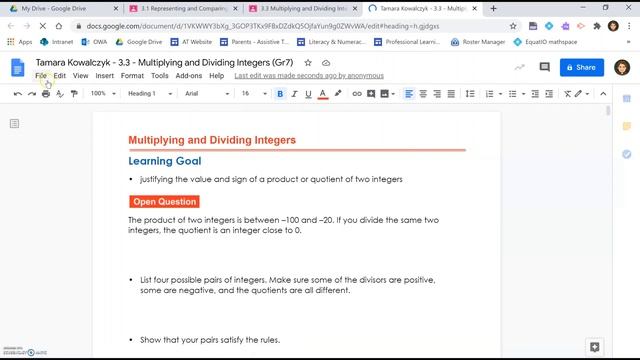The height and width of the screenshot is (360, 640).
Task: Align text left
Action: coord(409,94)
